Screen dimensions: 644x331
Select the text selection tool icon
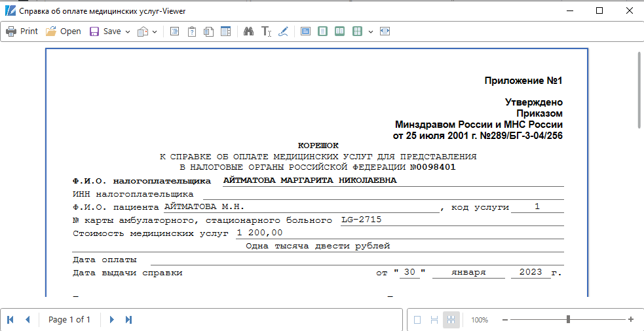(x=266, y=31)
